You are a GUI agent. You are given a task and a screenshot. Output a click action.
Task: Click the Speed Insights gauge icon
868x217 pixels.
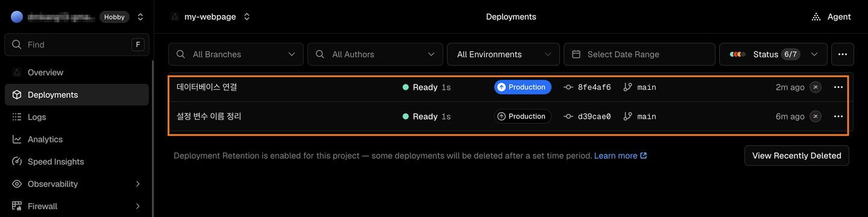[x=17, y=162]
